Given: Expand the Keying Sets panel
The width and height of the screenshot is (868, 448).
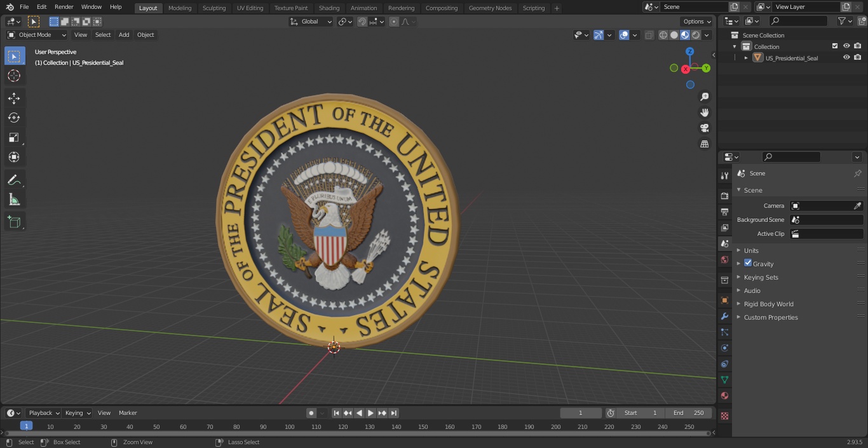Looking at the screenshot, I should (761, 277).
